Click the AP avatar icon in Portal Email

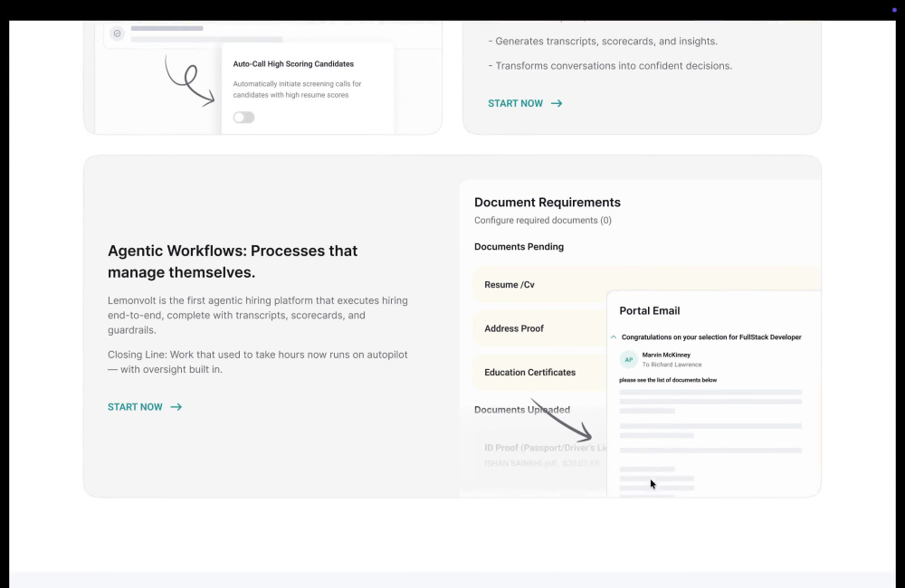click(629, 359)
